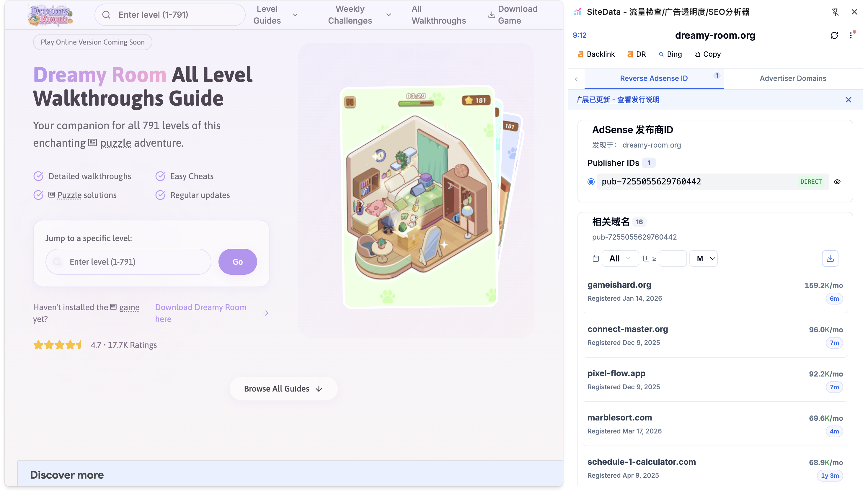Open All Walkthroughs in the navigation
Screen dimensions: 868x491
click(438, 15)
